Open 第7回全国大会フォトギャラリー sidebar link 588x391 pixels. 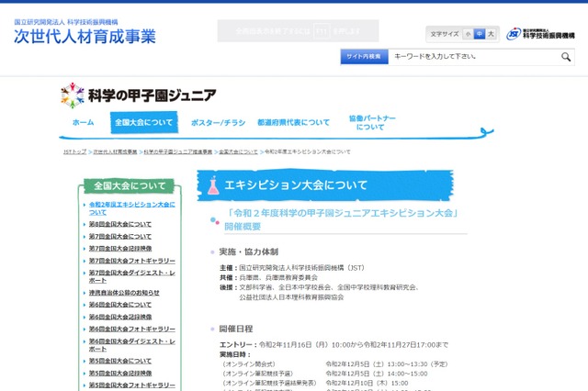pos(131,261)
